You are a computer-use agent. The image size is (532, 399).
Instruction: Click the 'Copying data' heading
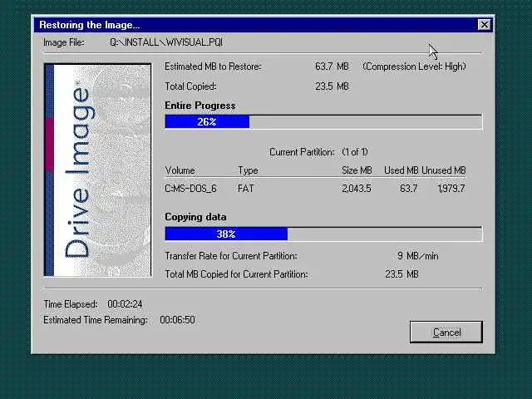tap(195, 217)
